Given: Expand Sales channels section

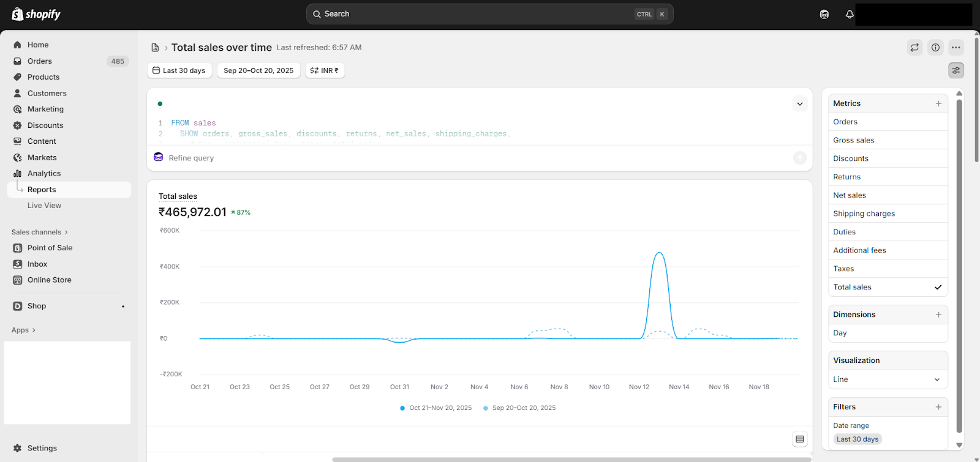Looking at the screenshot, I should coord(40,232).
